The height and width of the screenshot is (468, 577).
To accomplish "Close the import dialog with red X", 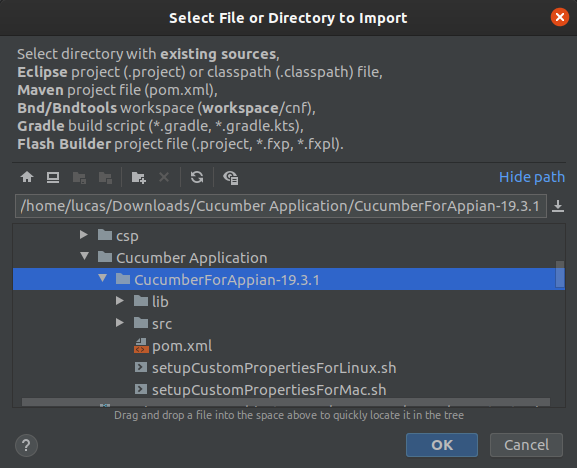I will pos(560,17).
